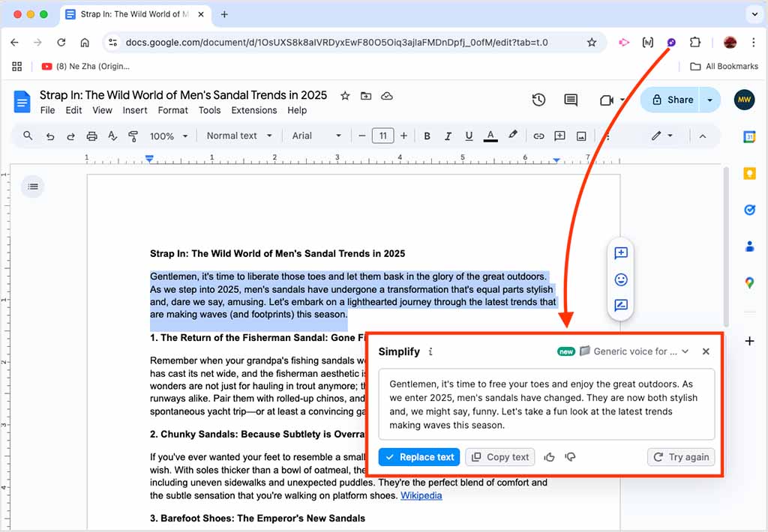Viewport: 768px width, 532px height.
Task: Open the File menu
Action: [x=47, y=110]
